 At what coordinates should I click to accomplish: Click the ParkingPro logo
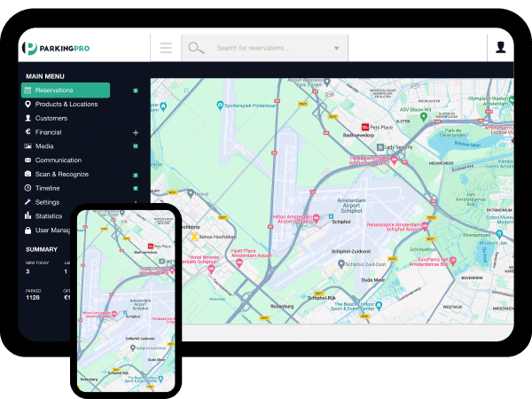[59, 48]
